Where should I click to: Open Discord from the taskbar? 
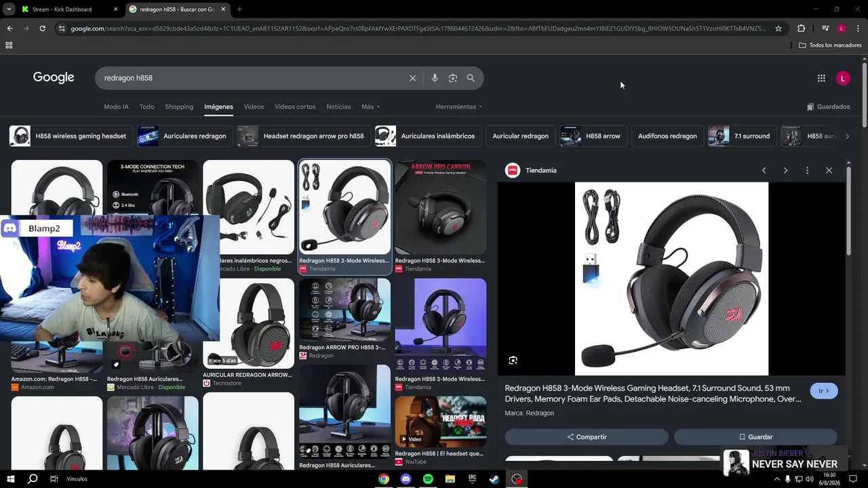pyautogui.click(x=406, y=479)
